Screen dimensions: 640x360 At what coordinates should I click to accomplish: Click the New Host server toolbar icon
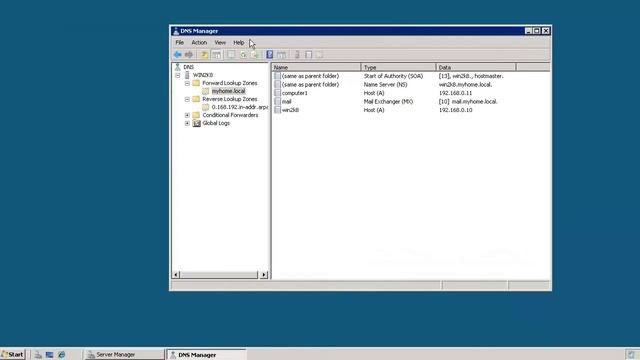click(297, 55)
